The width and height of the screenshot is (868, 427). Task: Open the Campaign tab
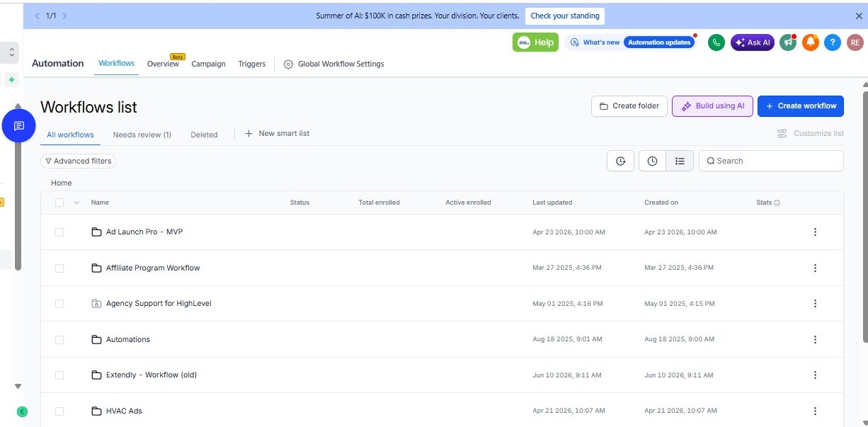(209, 64)
